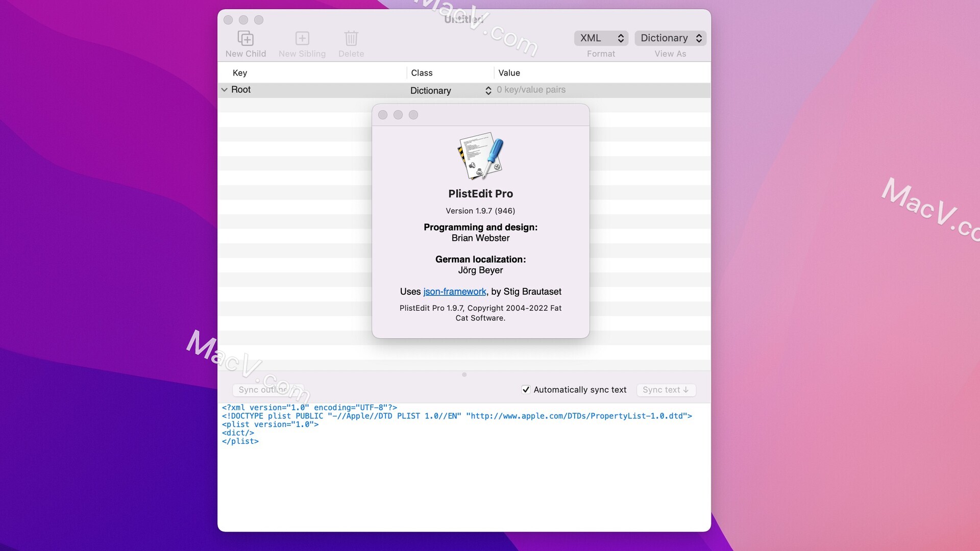Image resolution: width=980 pixels, height=551 pixels.
Task: Select the Root tree row
Action: coord(464,90)
